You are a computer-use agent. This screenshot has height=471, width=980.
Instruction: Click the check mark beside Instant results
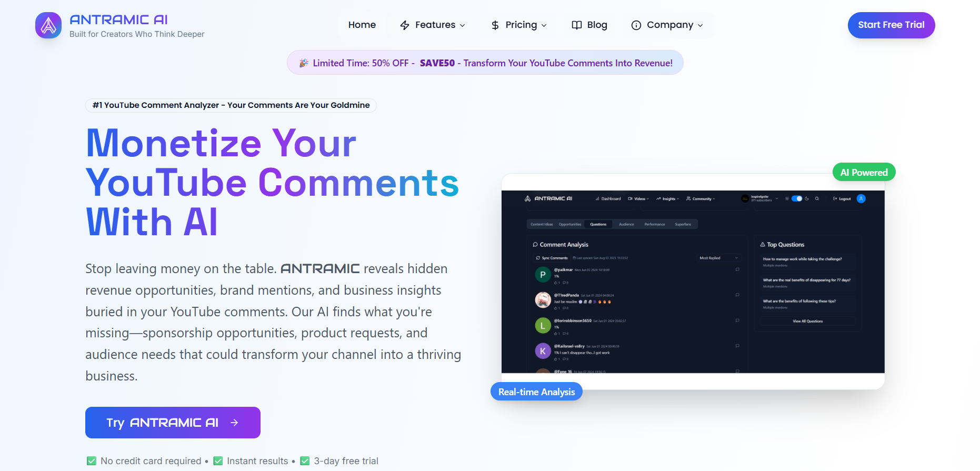[x=218, y=461]
